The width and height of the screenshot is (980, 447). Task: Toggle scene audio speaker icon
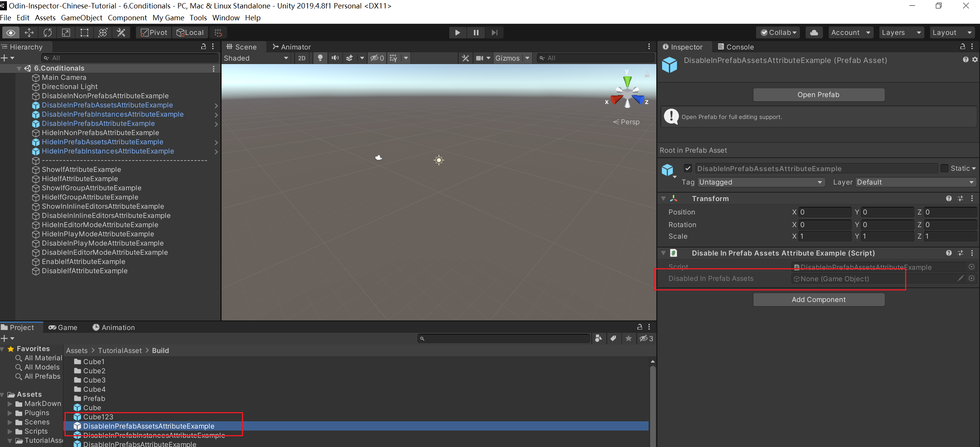[x=335, y=58]
